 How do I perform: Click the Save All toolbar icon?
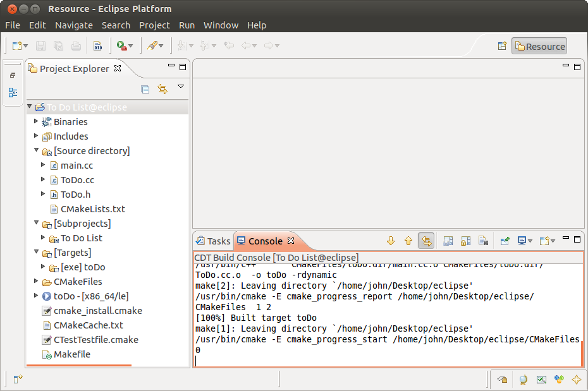[x=59, y=45]
